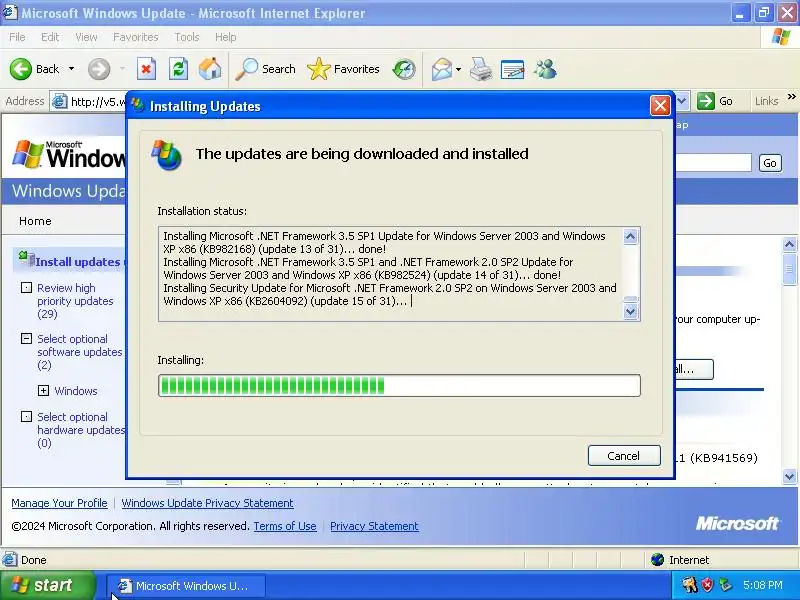Open the Address bar dropdown arrow
800x600 pixels.
tap(682, 101)
